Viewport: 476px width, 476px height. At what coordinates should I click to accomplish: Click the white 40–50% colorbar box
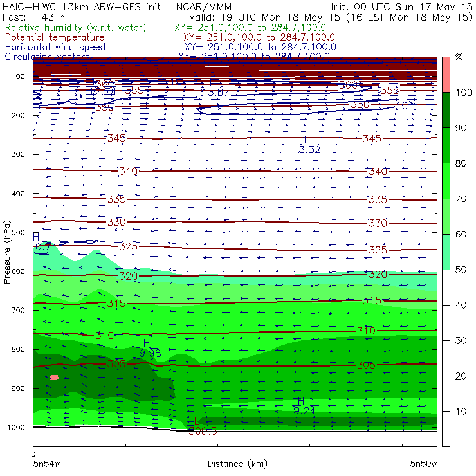pyautogui.click(x=446, y=288)
